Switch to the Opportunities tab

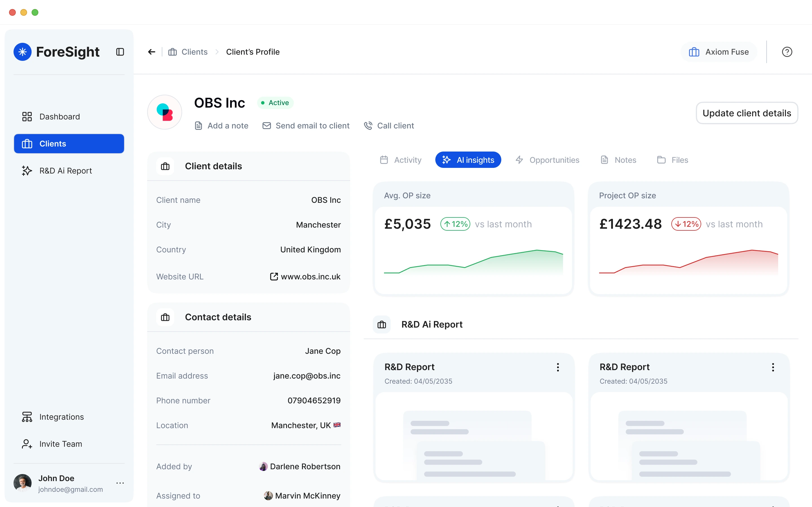click(x=547, y=160)
